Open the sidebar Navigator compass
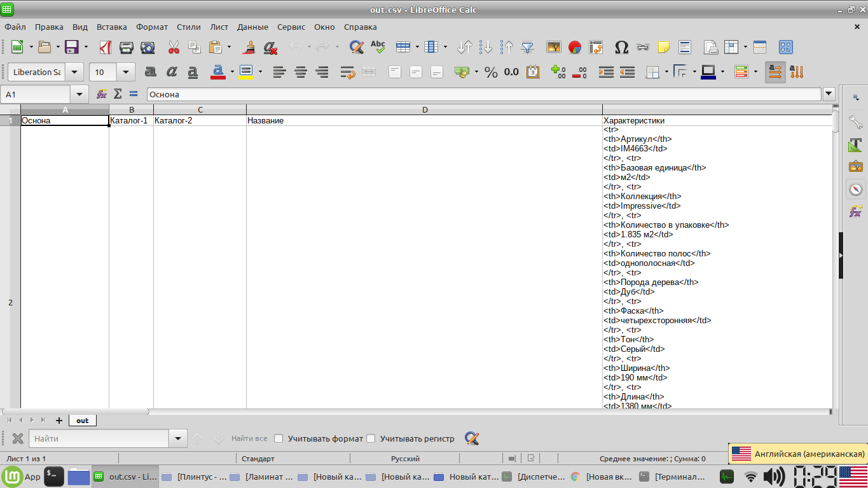 [x=856, y=189]
